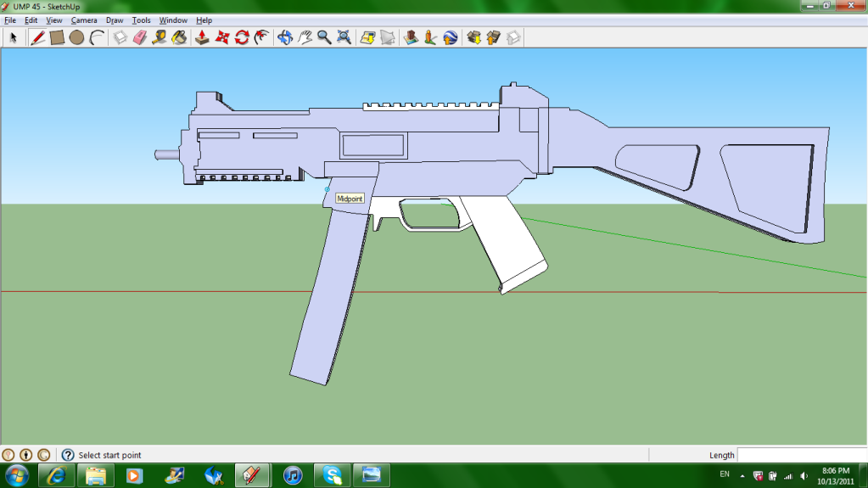The width and height of the screenshot is (868, 488).
Task: Choose the Circle drawing tool
Action: point(77,37)
